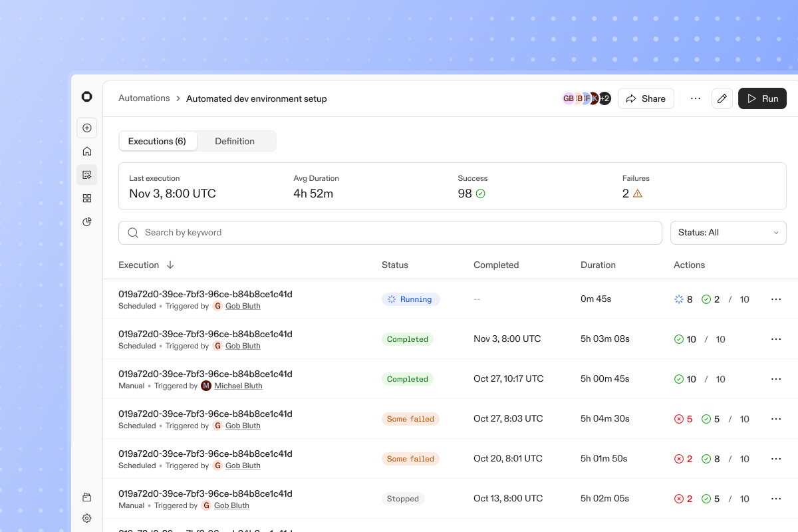Select the Automations icon in the sidebar
Image resolution: width=798 pixels, height=532 pixels.
click(x=86, y=175)
